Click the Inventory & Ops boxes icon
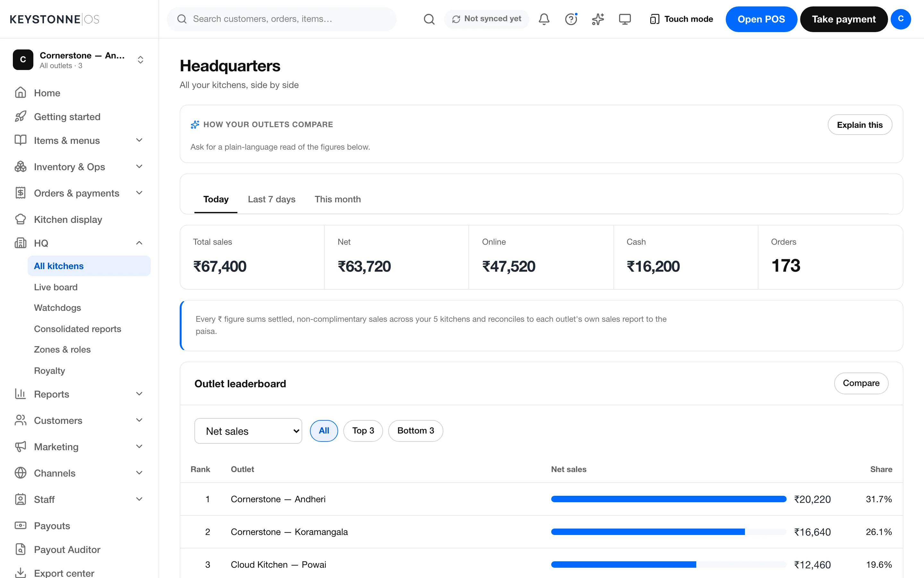This screenshot has width=924, height=578. click(x=21, y=167)
